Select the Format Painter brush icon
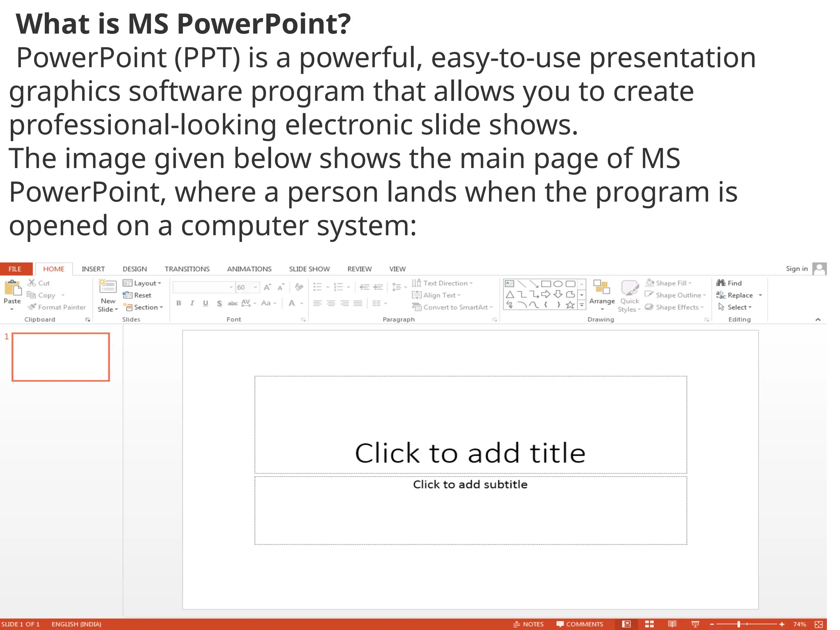The image size is (840, 630). 32,307
